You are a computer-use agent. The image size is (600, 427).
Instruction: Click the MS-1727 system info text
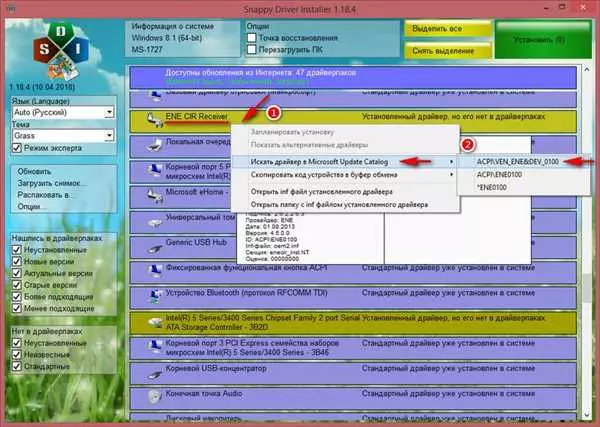147,50
